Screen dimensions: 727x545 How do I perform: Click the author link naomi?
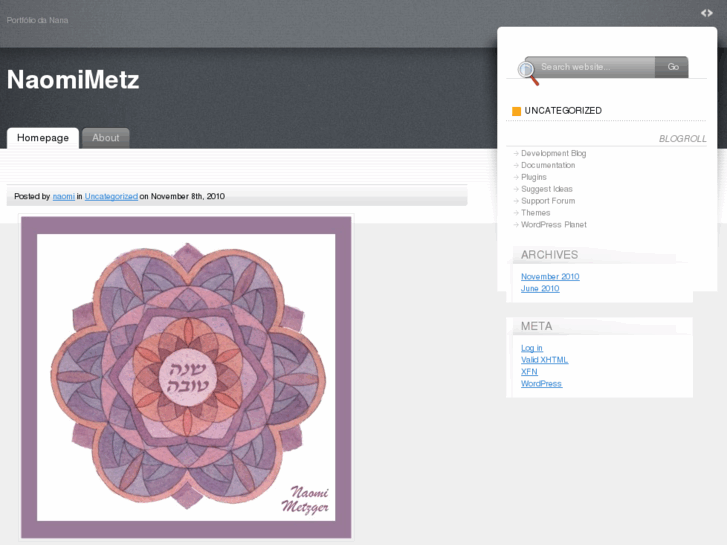(64, 196)
